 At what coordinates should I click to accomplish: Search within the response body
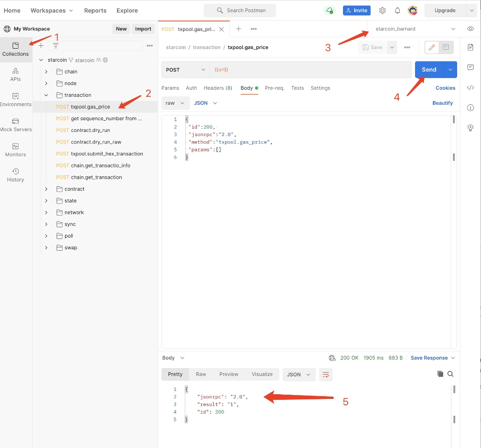tap(450, 374)
